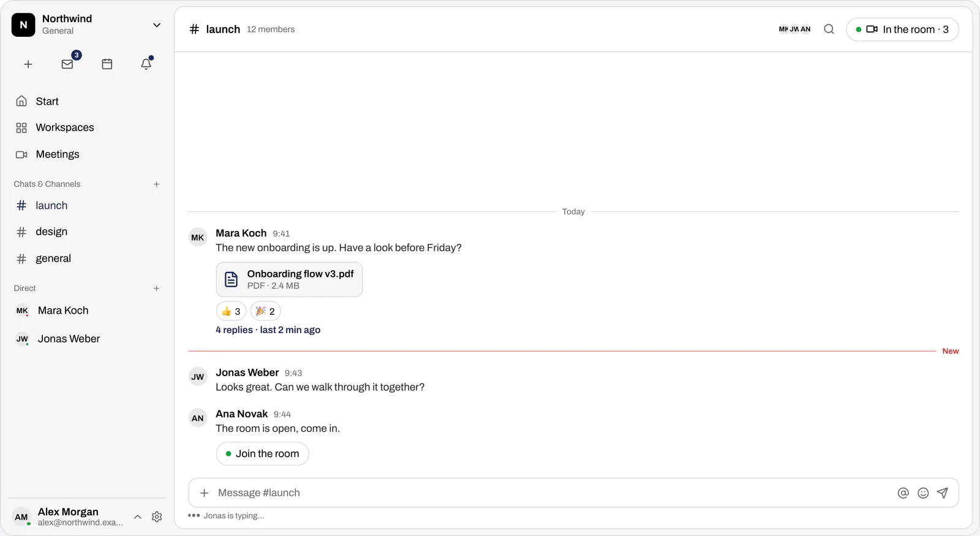The width and height of the screenshot is (980, 536).
Task: Click Jonas Weber's name in the message
Action: 247,372
